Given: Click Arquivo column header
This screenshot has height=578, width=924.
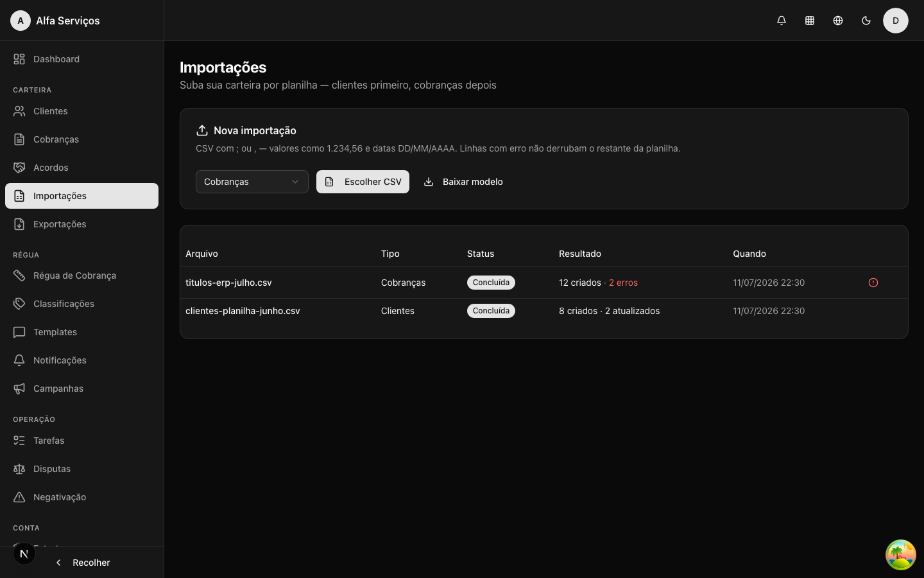Looking at the screenshot, I should point(201,254).
